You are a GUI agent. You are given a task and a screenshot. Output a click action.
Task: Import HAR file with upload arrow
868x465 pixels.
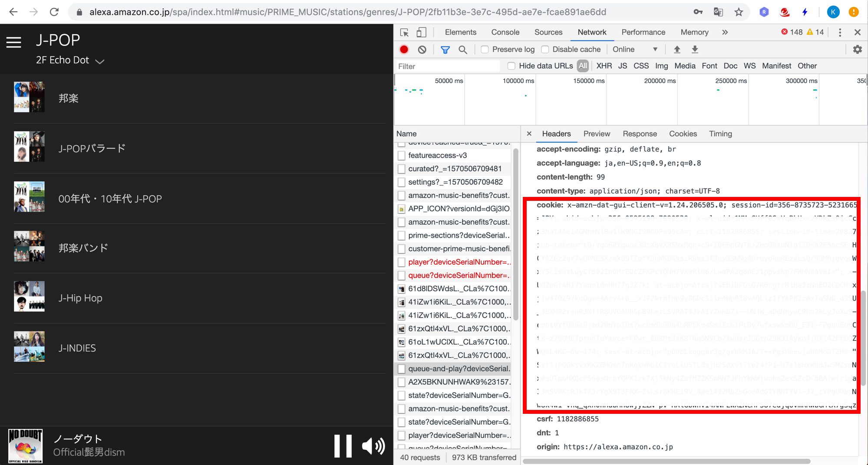coord(677,49)
